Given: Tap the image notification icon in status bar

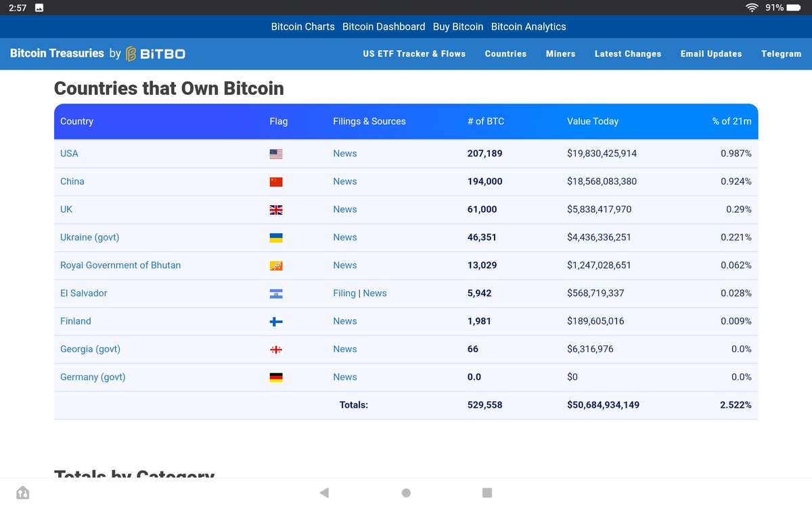Looking at the screenshot, I should (39, 7).
